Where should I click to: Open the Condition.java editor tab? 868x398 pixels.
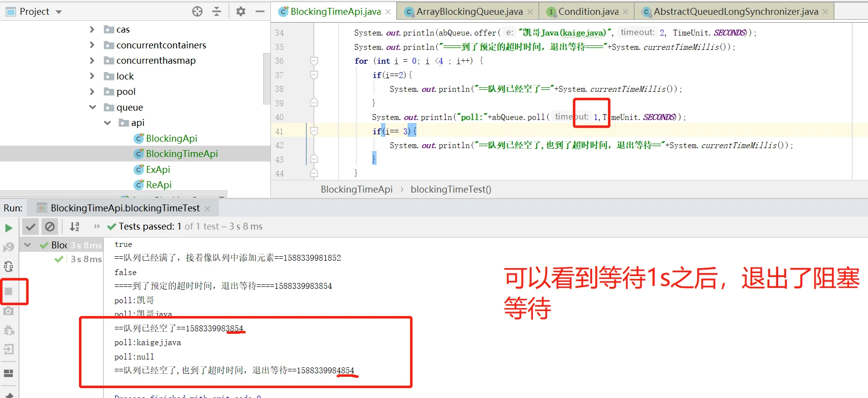pyautogui.click(x=588, y=11)
